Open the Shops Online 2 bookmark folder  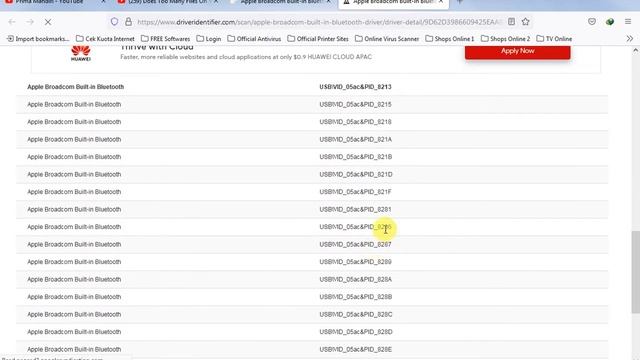point(505,39)
